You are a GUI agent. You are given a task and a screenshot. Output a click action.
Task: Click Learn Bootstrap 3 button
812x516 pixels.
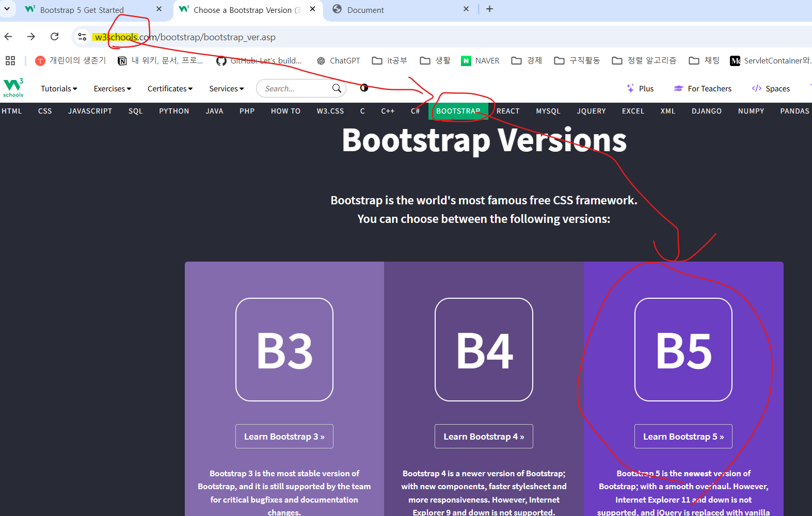coord(284,437)
